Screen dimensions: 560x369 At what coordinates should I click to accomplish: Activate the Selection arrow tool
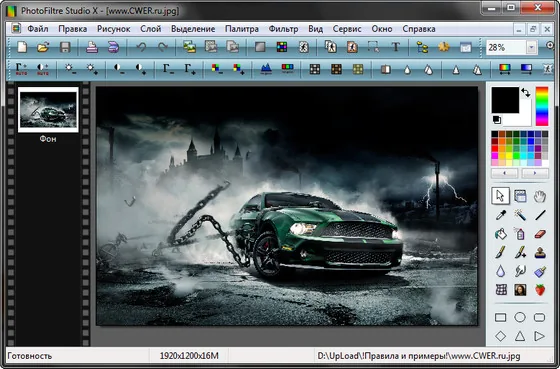[x=500, y=196]
